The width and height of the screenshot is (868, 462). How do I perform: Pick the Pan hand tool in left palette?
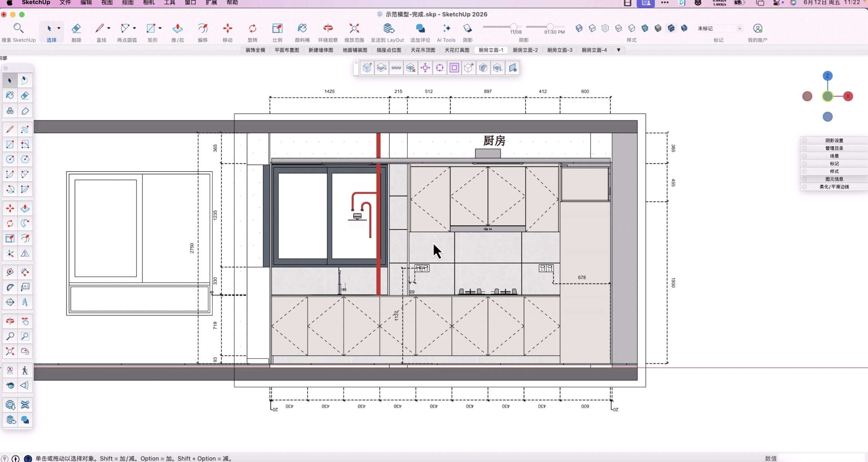click(25, 321)
